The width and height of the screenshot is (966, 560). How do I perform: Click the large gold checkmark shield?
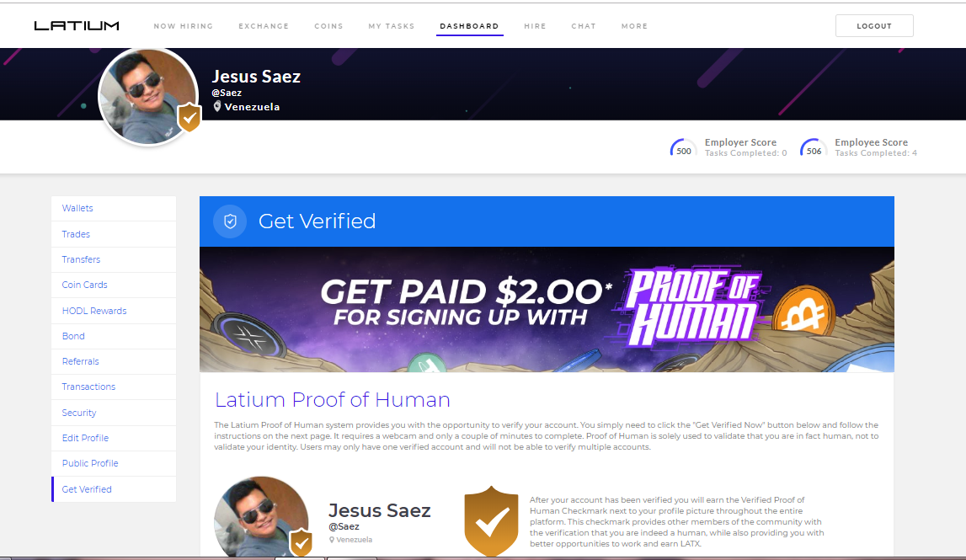[x=491, y=520]
